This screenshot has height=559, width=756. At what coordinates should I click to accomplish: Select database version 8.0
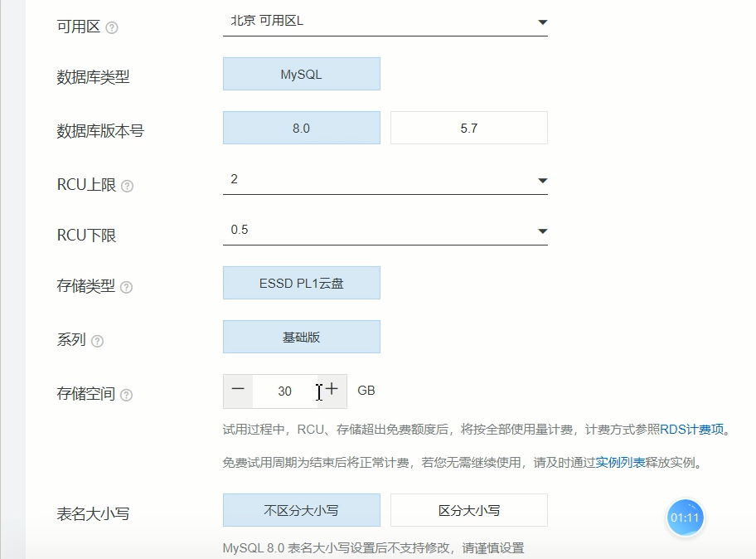(x=301, y=129)
